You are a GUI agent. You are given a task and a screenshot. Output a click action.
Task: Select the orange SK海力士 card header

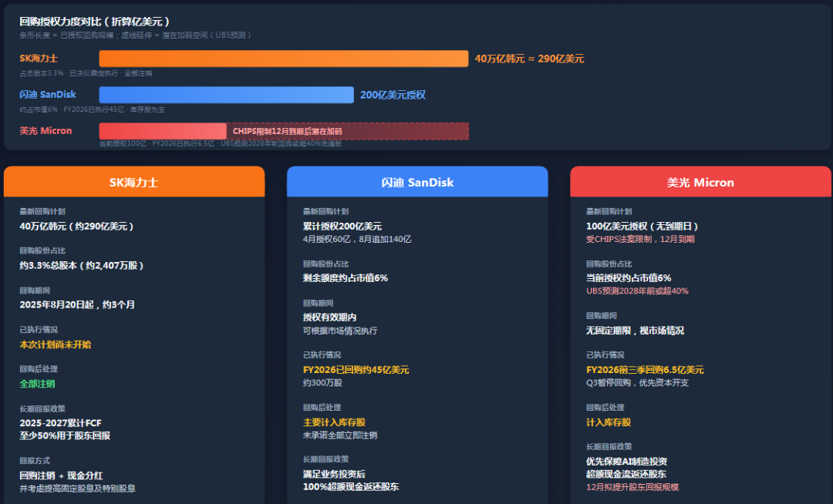(x=134, y=182)
